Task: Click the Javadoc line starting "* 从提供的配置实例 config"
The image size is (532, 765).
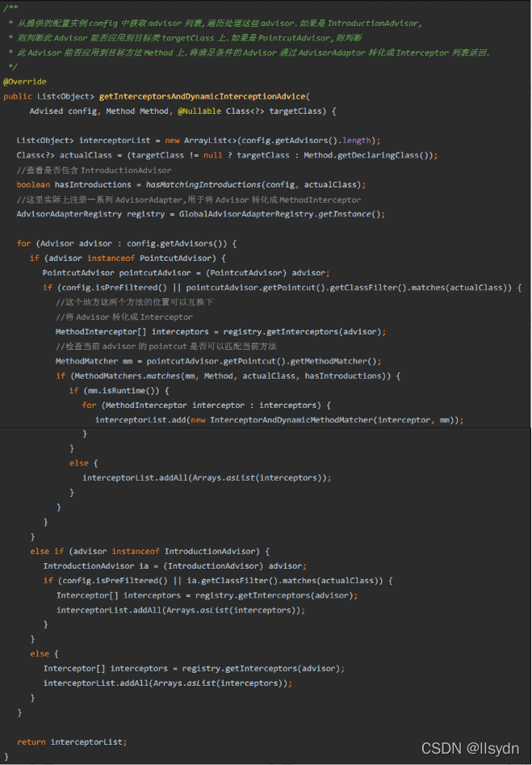Action: (215, 23)
